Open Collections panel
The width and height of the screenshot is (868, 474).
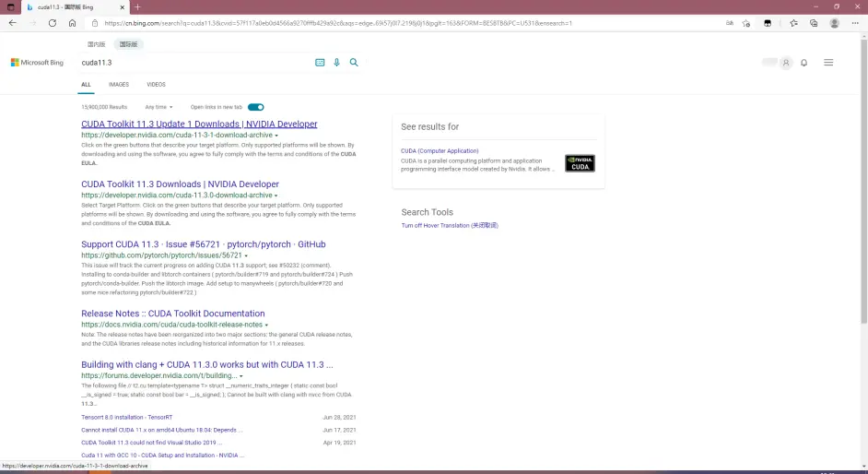[x=814, y=23]
